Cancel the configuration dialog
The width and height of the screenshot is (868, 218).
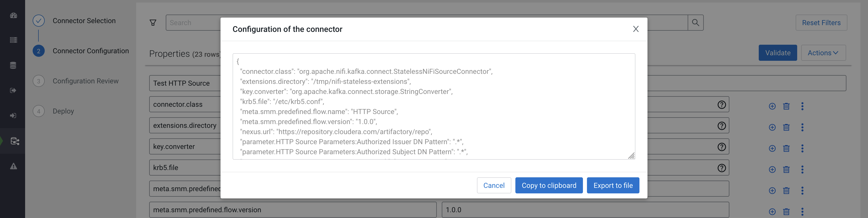494,185
